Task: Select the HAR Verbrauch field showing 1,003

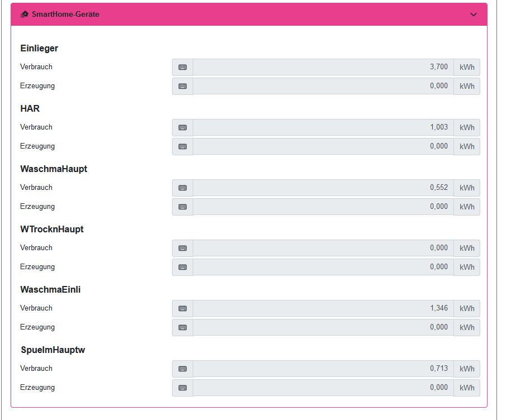Action: pos(323,127)
